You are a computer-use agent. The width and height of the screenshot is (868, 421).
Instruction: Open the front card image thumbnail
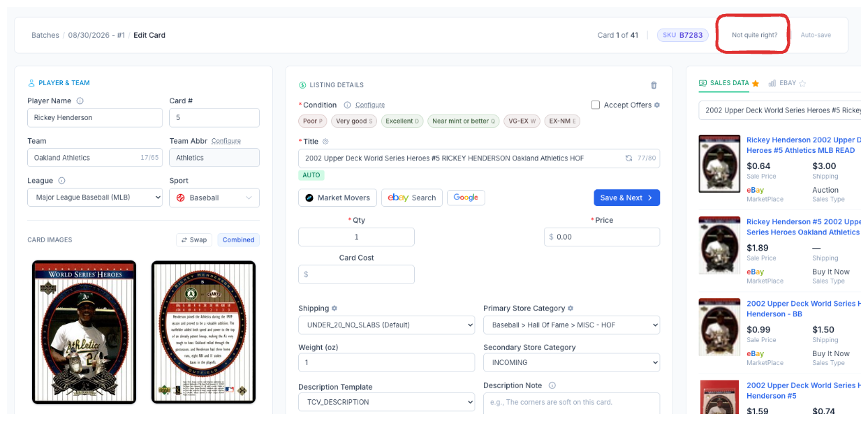point(84,332)
